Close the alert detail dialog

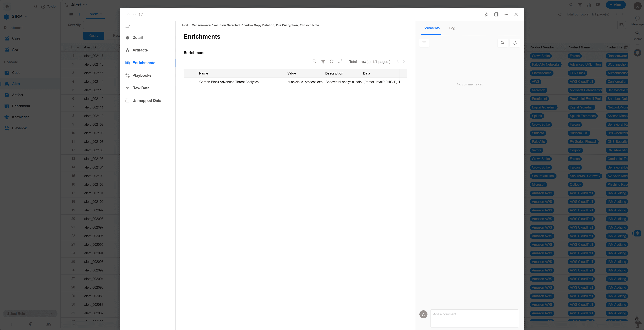click(516, 14)
